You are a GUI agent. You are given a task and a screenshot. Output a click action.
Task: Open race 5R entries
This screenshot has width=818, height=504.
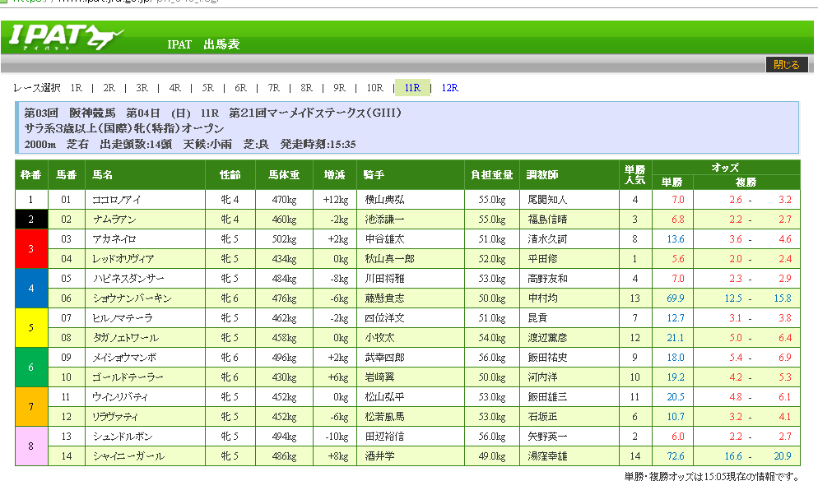[x=207, y=88]
